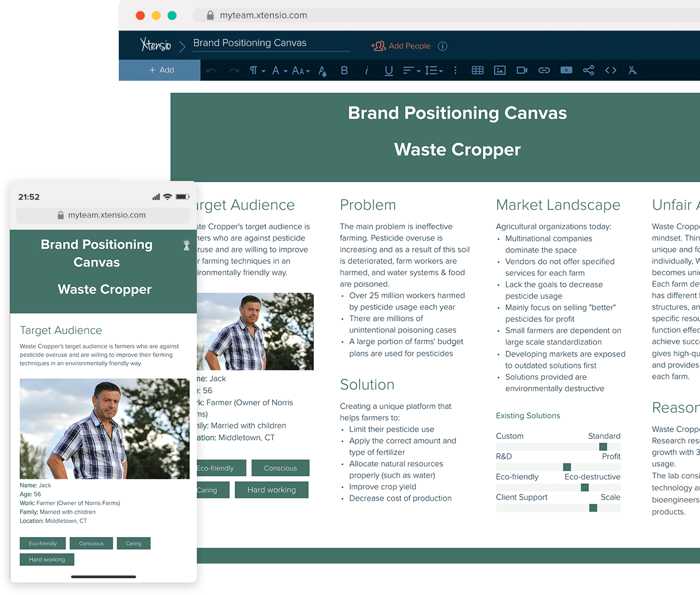Expand the text alignment dropdown
The width and height of the screenshot is (700, 595).
coord(411,70)
